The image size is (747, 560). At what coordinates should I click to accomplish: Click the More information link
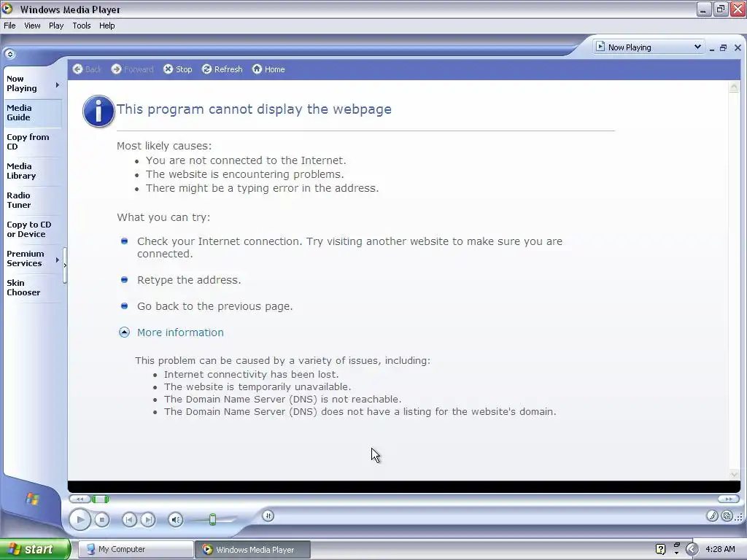click(180, 332)
